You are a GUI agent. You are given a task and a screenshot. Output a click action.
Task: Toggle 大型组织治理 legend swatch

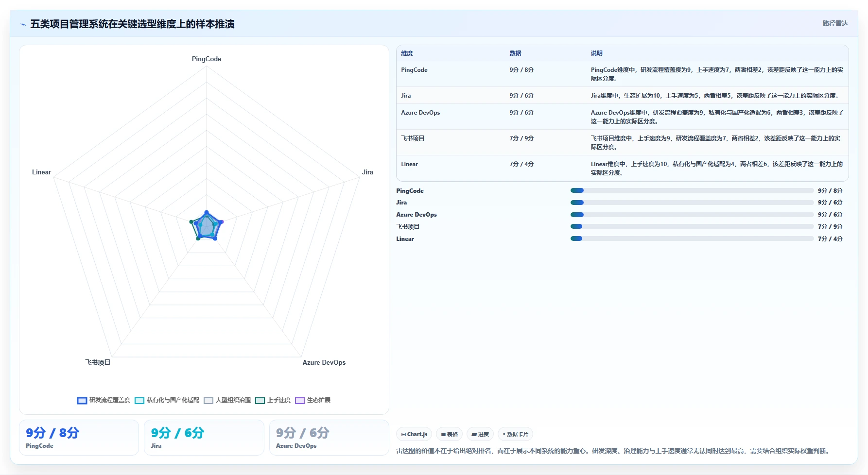coord(208,401)
